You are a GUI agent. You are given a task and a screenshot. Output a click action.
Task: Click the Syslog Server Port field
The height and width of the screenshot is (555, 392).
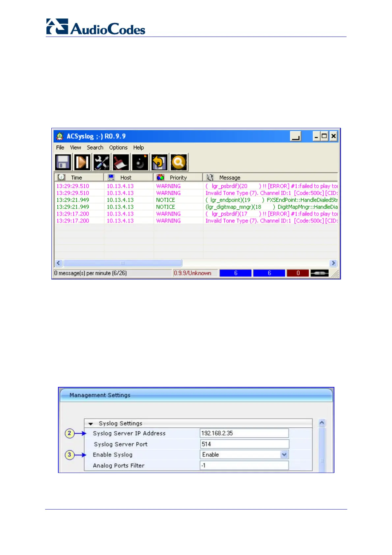pyautogui.click(x=244, y=444)
